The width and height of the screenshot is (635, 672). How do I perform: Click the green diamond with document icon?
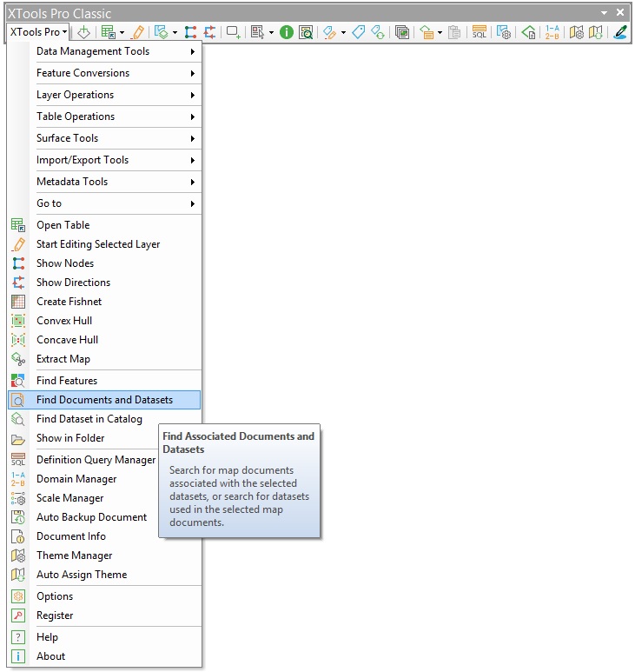(528, 32)
